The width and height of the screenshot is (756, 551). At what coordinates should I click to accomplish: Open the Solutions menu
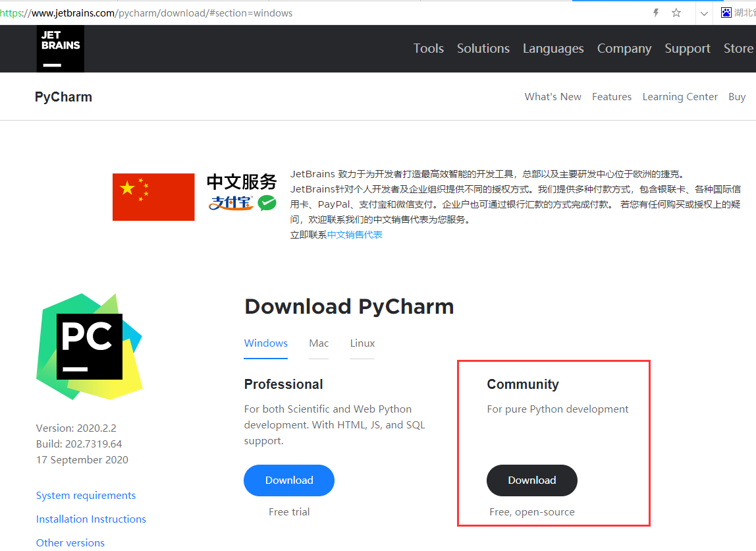point(483,48)
